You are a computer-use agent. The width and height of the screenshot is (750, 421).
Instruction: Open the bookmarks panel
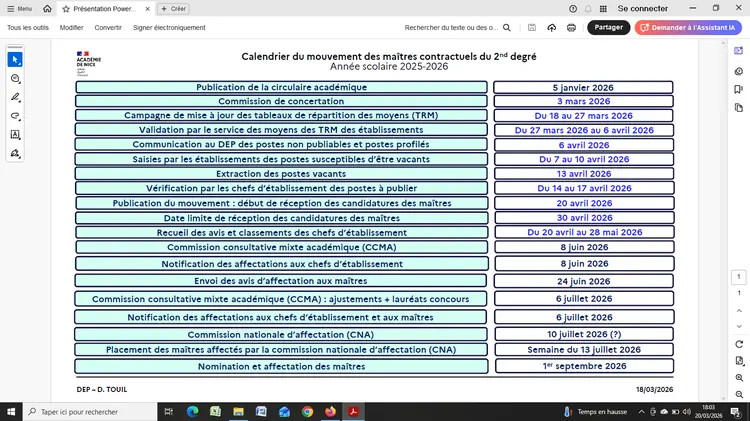coord(739,89)
